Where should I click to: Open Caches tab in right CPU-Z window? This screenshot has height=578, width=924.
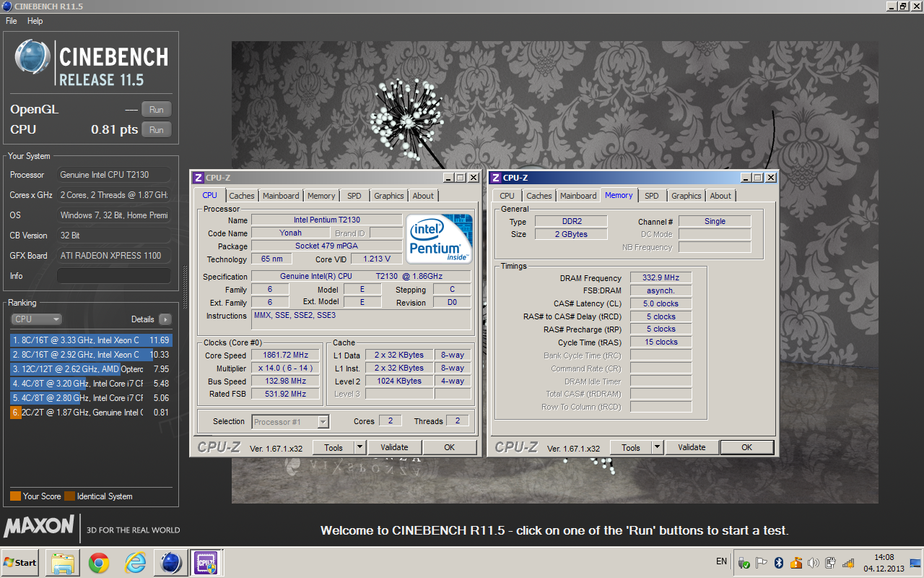point(539,196)
